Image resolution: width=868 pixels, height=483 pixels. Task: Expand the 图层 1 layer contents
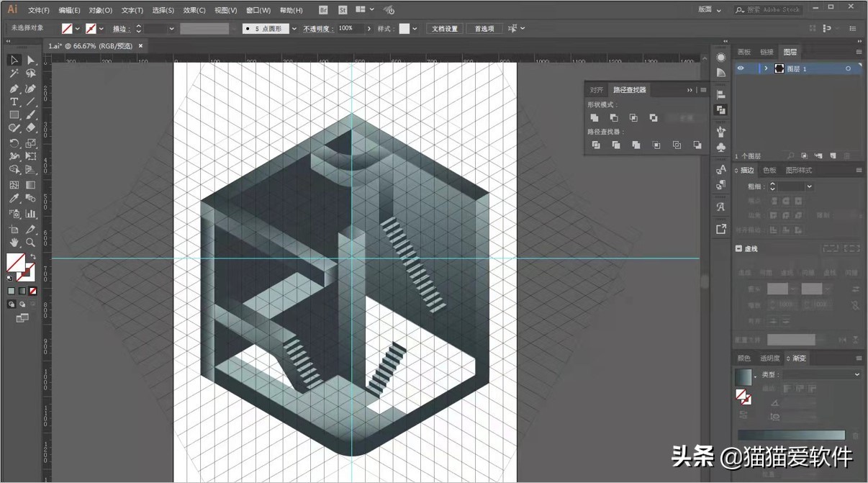tap(766, 68)
